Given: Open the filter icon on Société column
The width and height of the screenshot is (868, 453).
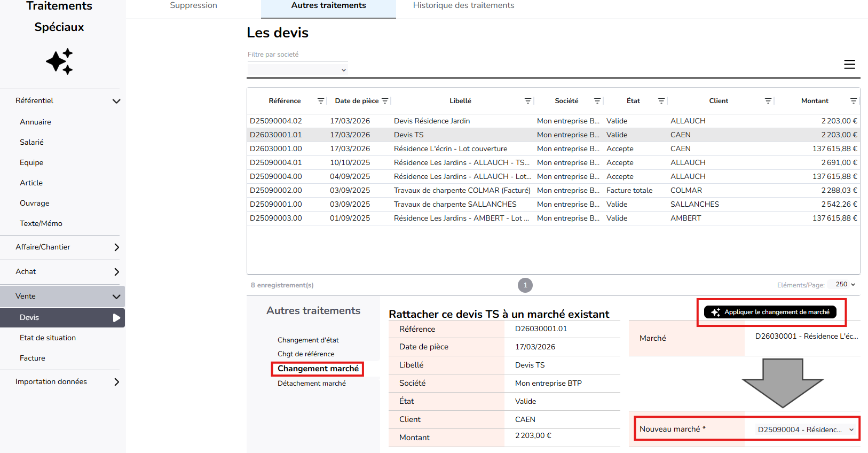Looking at the screenshot, I should 597,101.
